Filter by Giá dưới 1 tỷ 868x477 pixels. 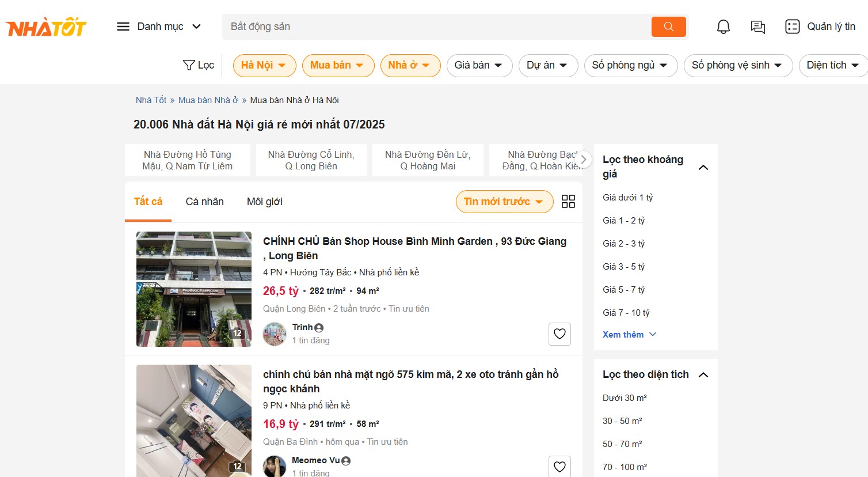pos(627,198)
